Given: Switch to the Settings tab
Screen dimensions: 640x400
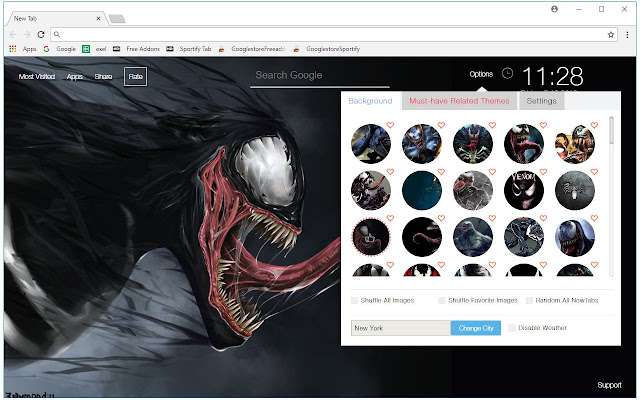Looking at the screenshot, I should tap(541, 101).
